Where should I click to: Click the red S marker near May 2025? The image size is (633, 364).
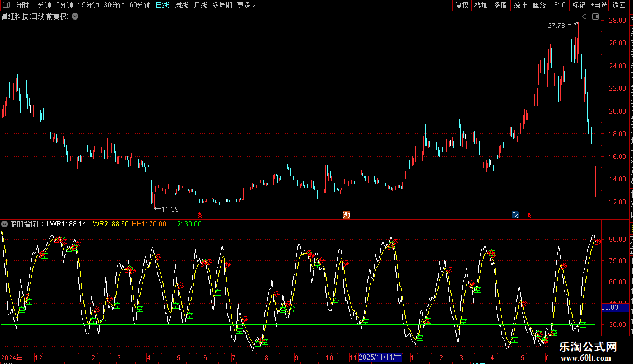point(200,216)
